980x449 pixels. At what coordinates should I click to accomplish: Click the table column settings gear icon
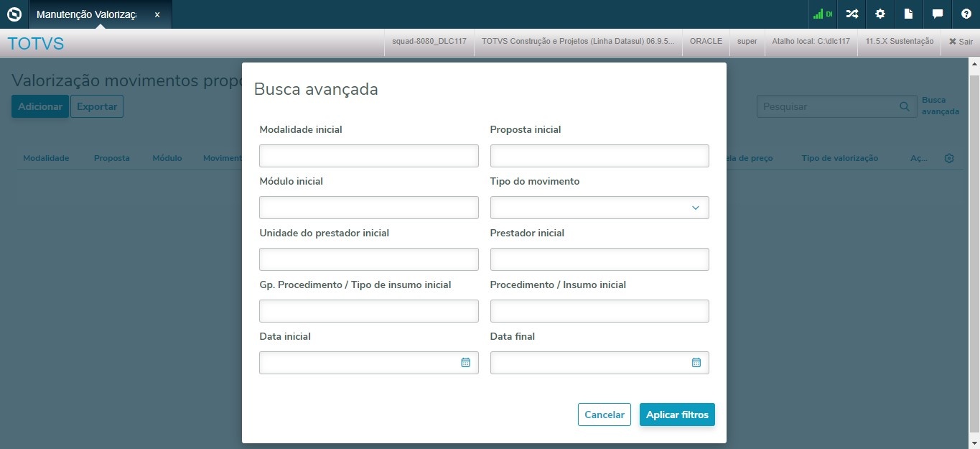click(x=949, y=158)
